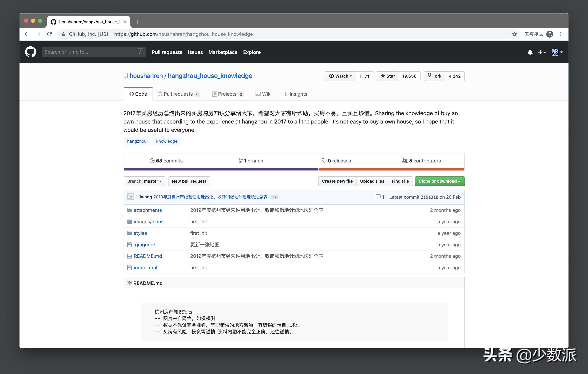Viewport: 588px width, 374px height.
Task: Open the create-new plus dropdown in header
Action: [x=542, y=52]
